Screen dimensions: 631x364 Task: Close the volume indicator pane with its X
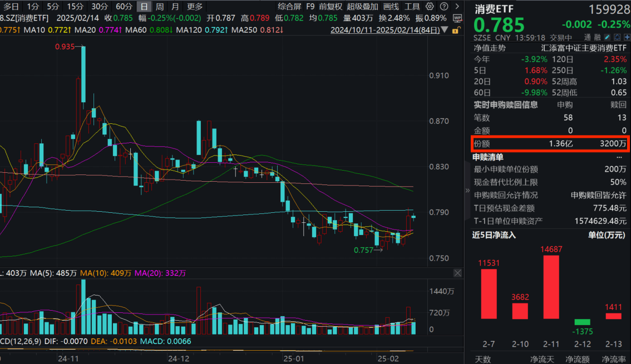(457, 273)
